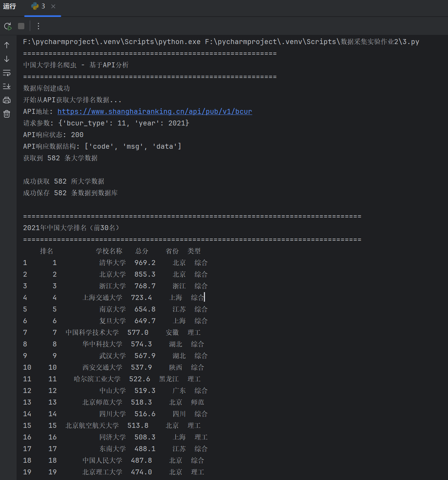This screenshot has width=448, height=480.
Task: Click the Python icon on run tab
Action: (35, 6)
